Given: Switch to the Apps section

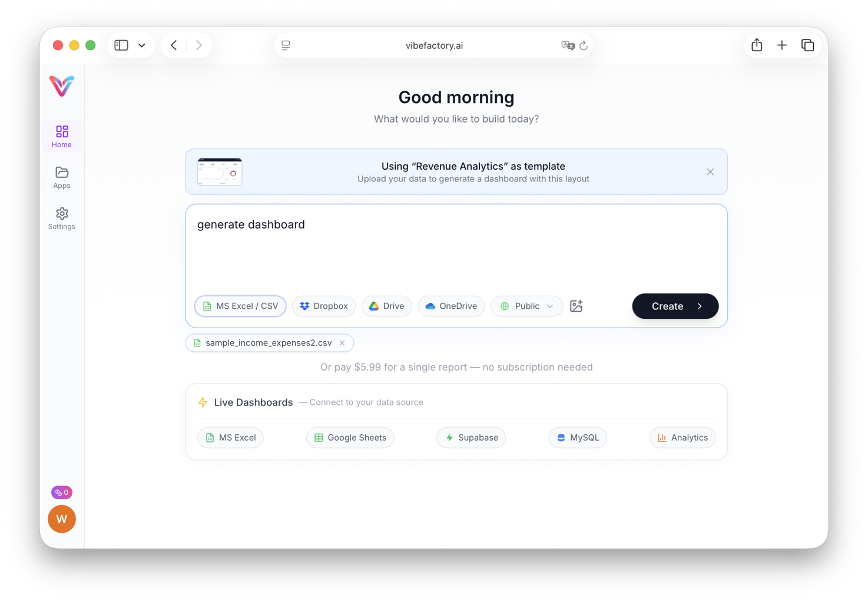Looking at the screenshot, I should [x=61, y=177].
